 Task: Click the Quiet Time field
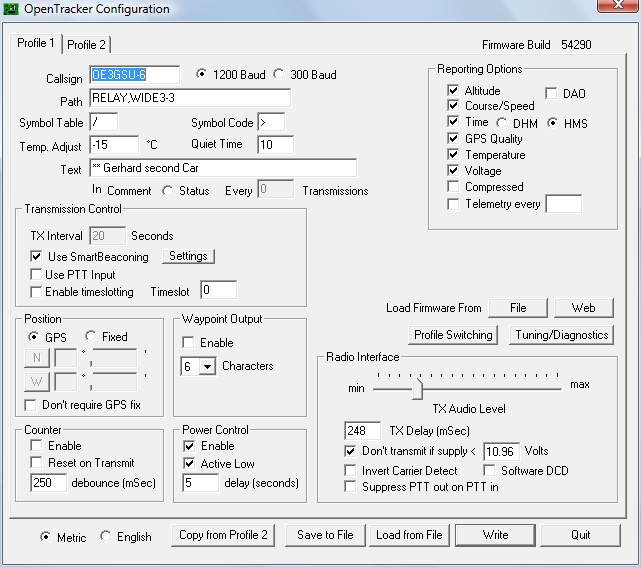(x=275, y=144)
